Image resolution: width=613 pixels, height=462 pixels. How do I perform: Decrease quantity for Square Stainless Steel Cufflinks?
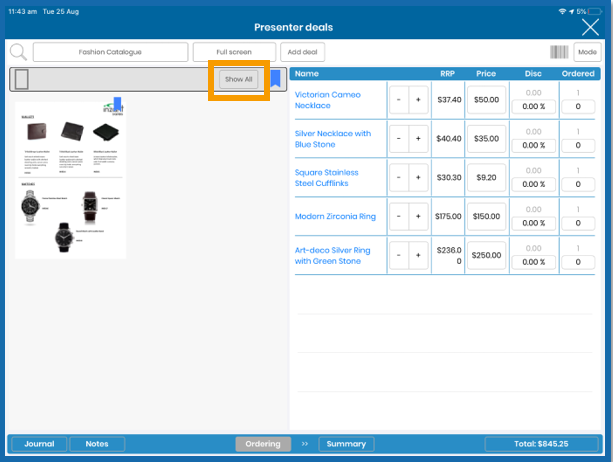pos(399,177)
